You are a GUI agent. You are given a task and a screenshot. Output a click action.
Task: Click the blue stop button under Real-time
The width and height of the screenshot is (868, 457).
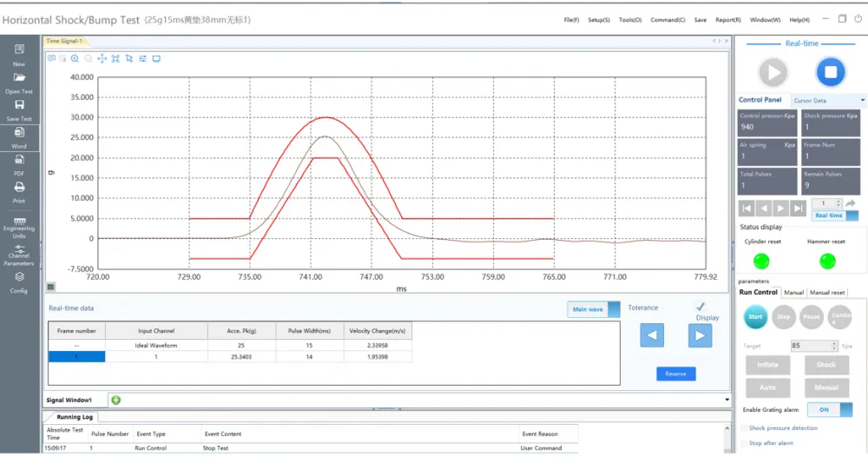coord(831,72)
